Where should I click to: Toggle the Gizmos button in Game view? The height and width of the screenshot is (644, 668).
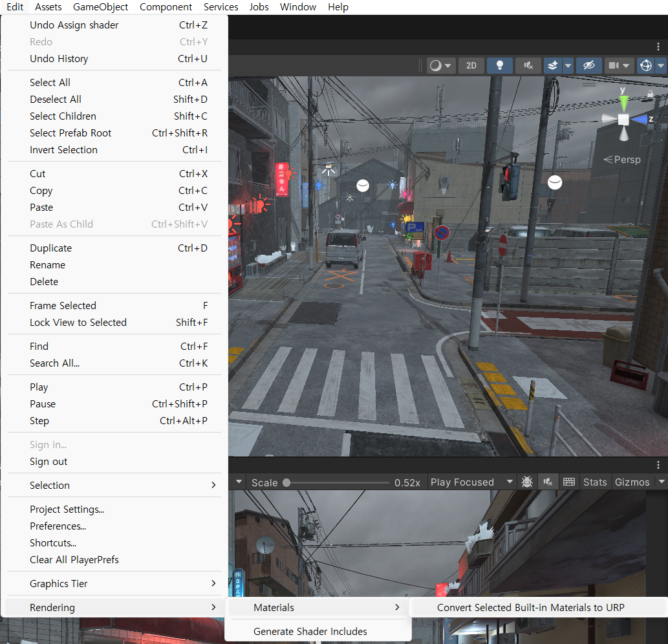click(x=632, y=482)
